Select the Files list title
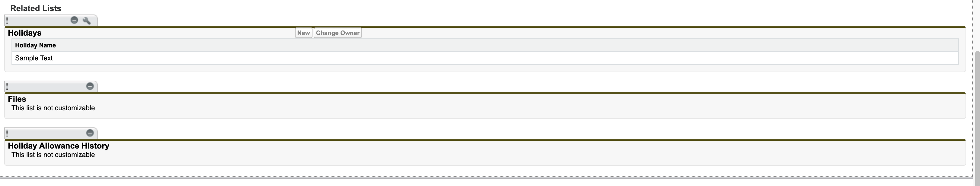 pos(17,99)
